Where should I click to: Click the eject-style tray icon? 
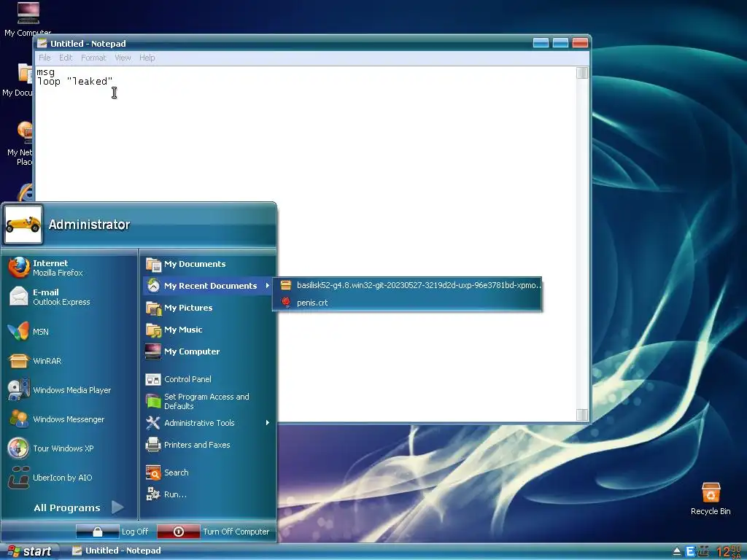pos(676,552)
